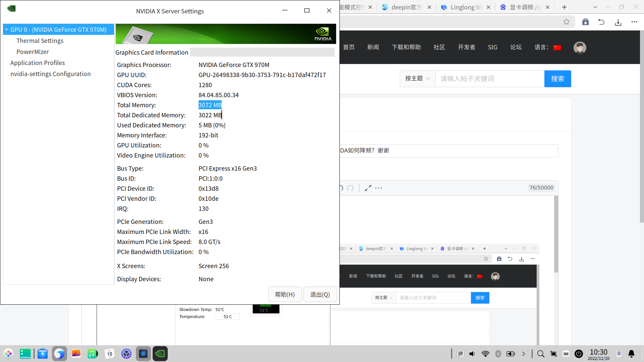Screen dimensions: 644x362
Task: Open Application Profiles page
Action: coord(37,63)
